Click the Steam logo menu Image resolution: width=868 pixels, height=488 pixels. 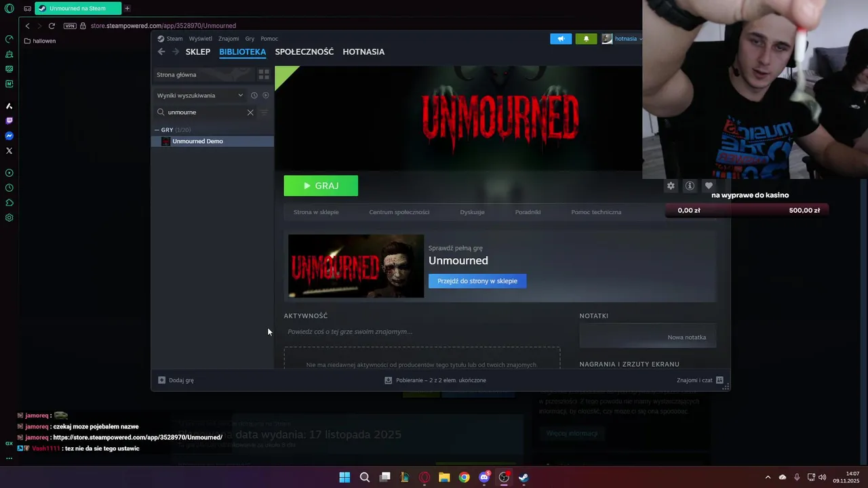pos(170,39)
